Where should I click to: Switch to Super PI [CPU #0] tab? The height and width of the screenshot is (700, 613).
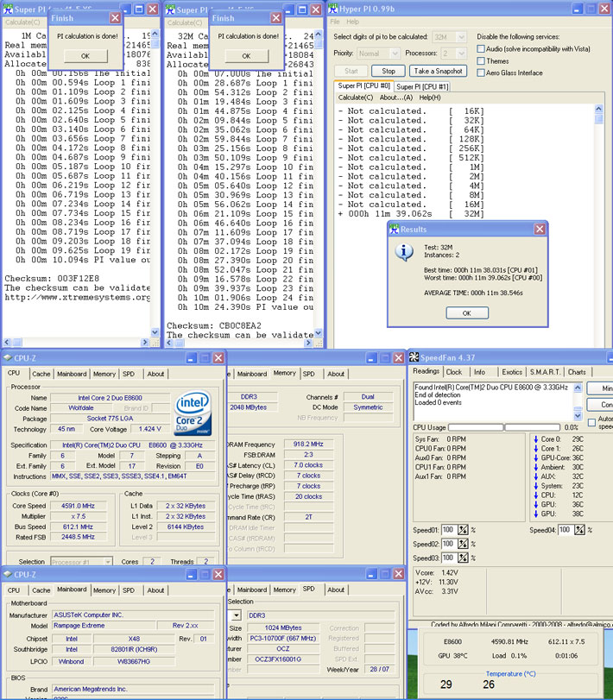(363, 85)
